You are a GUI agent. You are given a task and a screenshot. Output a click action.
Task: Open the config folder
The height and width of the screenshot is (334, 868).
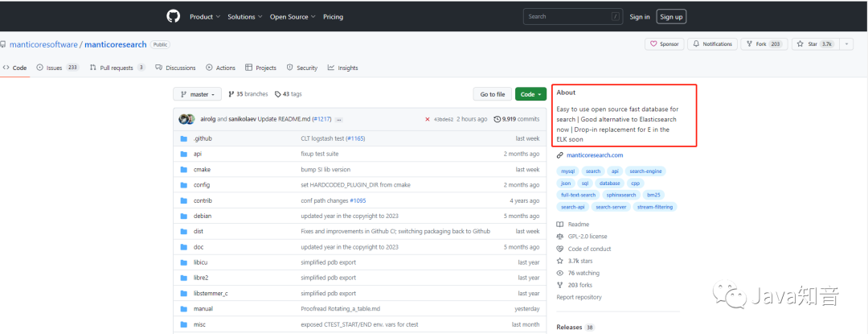202,185
